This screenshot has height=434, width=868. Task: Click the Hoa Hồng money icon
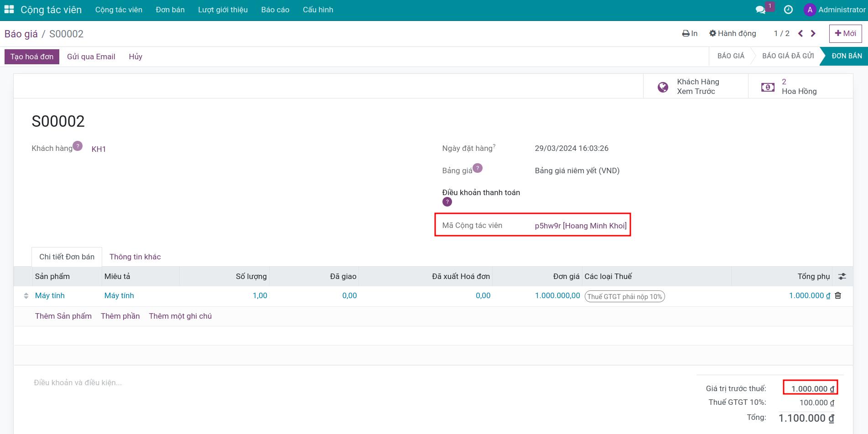pos(768,87)
